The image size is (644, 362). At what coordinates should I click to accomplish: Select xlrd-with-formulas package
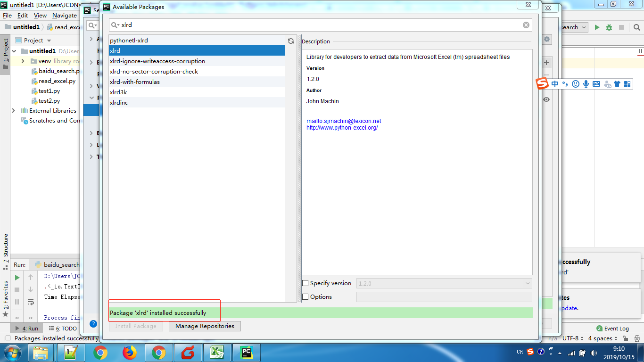197,82
